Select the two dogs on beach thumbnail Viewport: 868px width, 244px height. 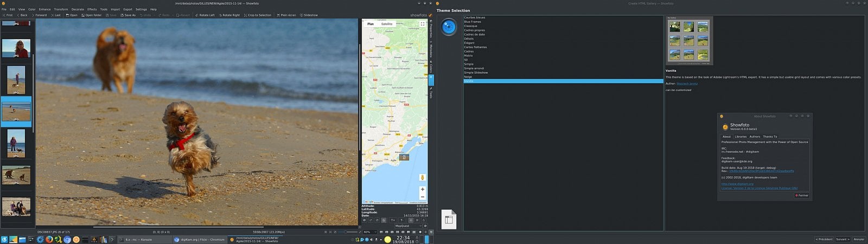pos(16,175)
